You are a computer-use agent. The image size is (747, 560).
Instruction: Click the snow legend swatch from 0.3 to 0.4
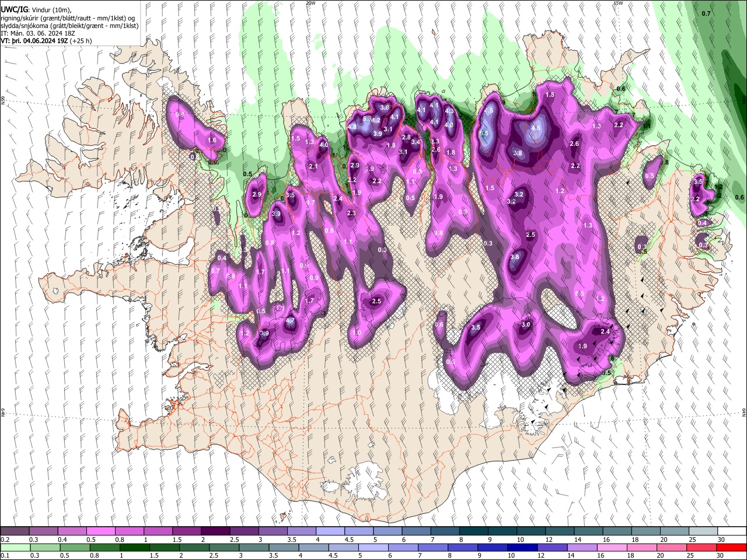tap(43, 531)
